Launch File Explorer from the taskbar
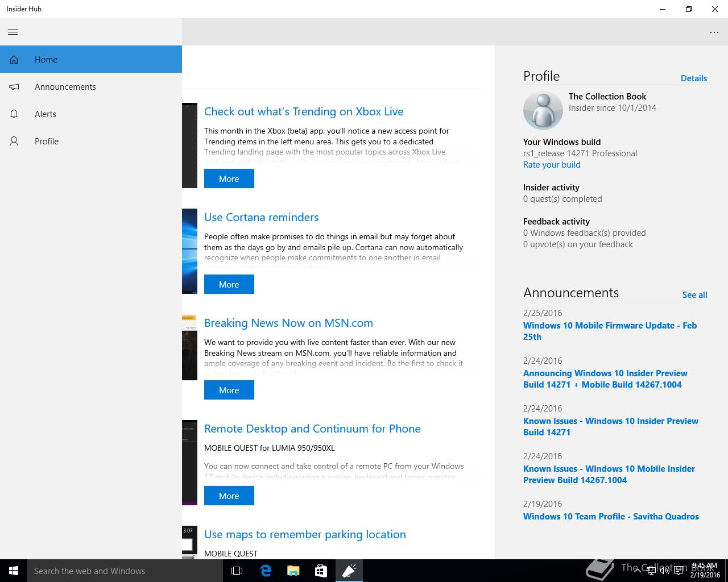The width and height of the screenshot is (728, 582). point(293,571)
